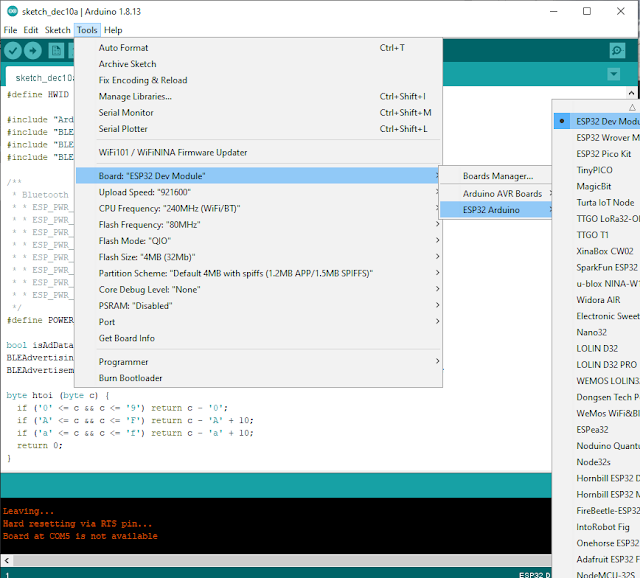The width and height of the screenshot is (640, 578).
Task: Click the console horizontal scroll-left arrow
Action: [7, 560]
